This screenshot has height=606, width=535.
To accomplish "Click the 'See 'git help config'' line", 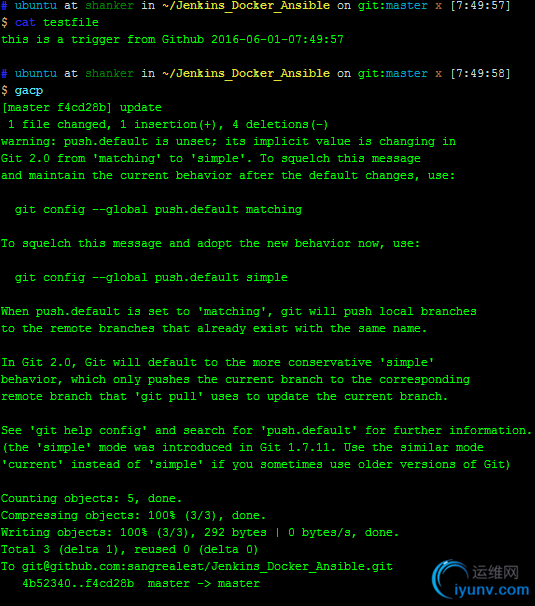I will [267, 431].
